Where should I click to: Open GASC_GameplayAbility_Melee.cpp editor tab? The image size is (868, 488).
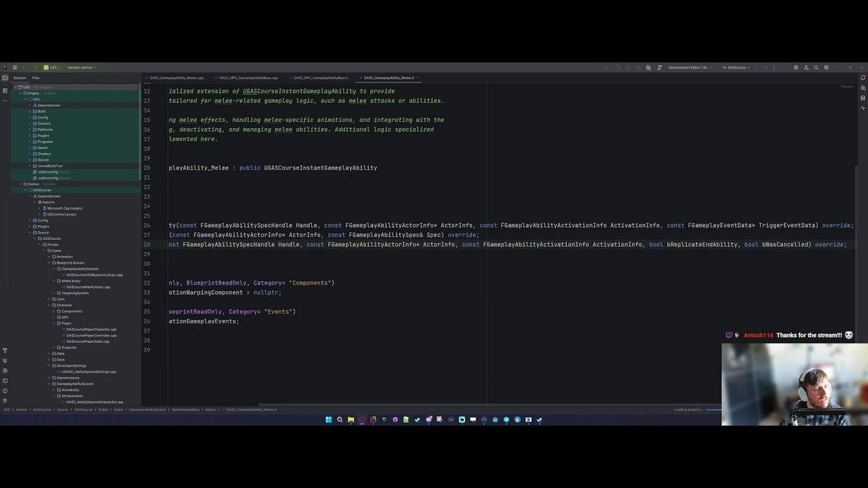tap(175, 78)
